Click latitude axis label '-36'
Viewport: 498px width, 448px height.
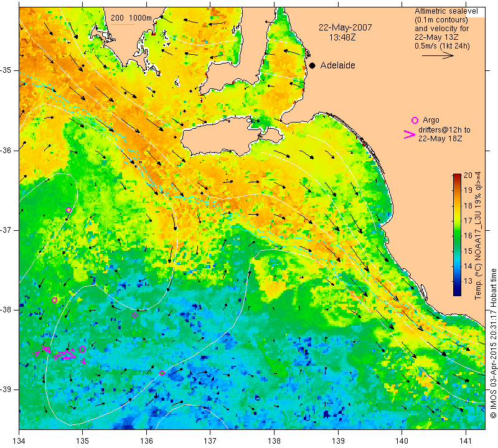tap(6, 150)
